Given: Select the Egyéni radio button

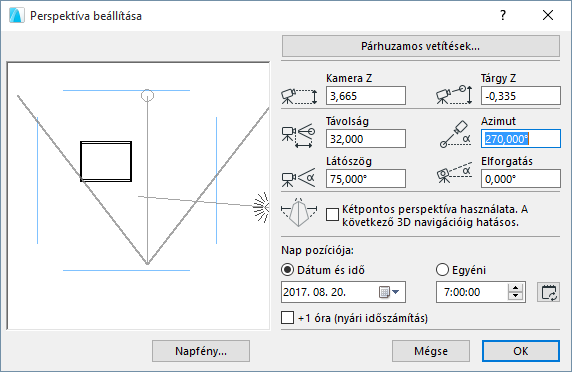Looking at the screenshot, I should pyautogui.click(x=442, y=270).
